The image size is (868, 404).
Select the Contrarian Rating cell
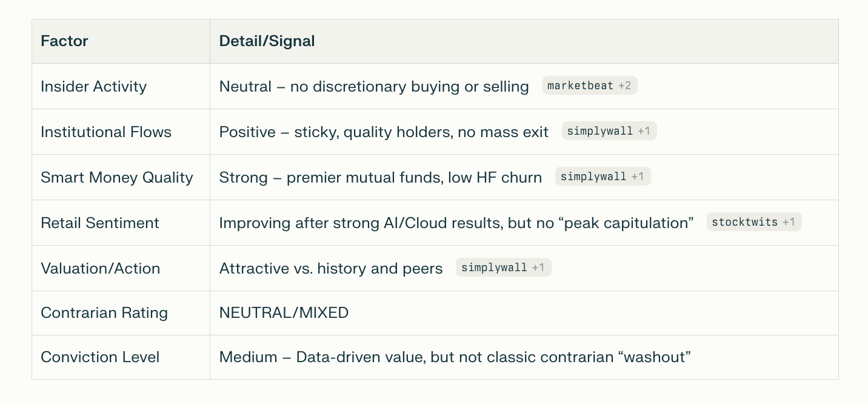click(x=104, y=313)
